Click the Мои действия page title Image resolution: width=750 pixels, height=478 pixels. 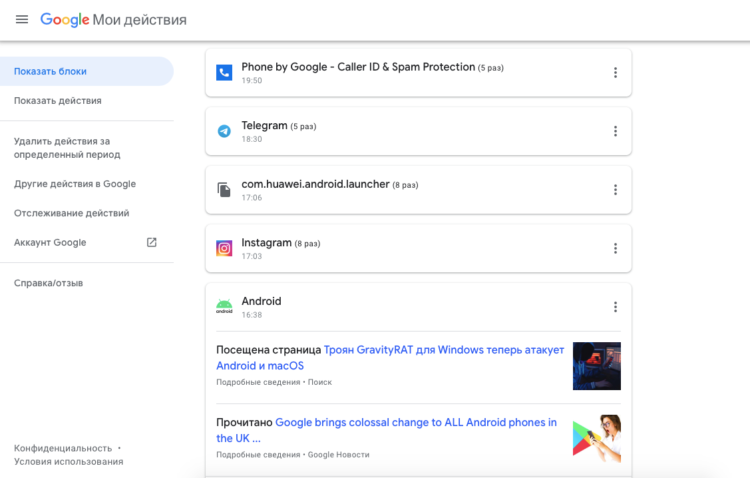(139, 20)
